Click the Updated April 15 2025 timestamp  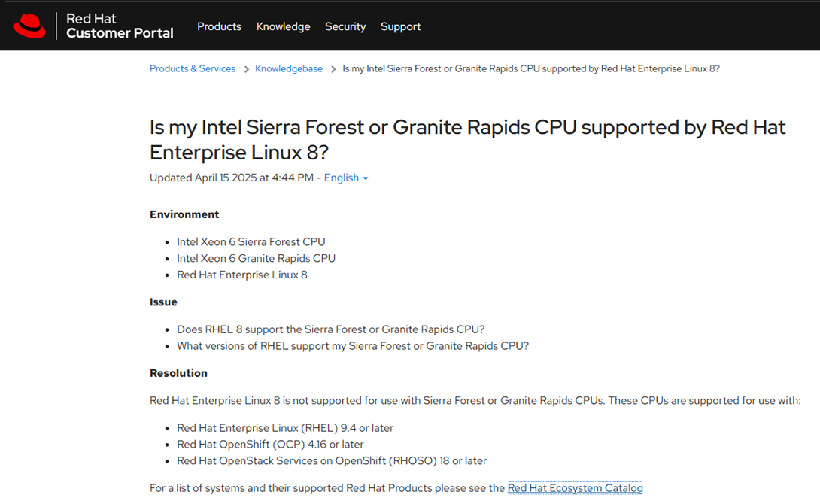tap(232, 178)
